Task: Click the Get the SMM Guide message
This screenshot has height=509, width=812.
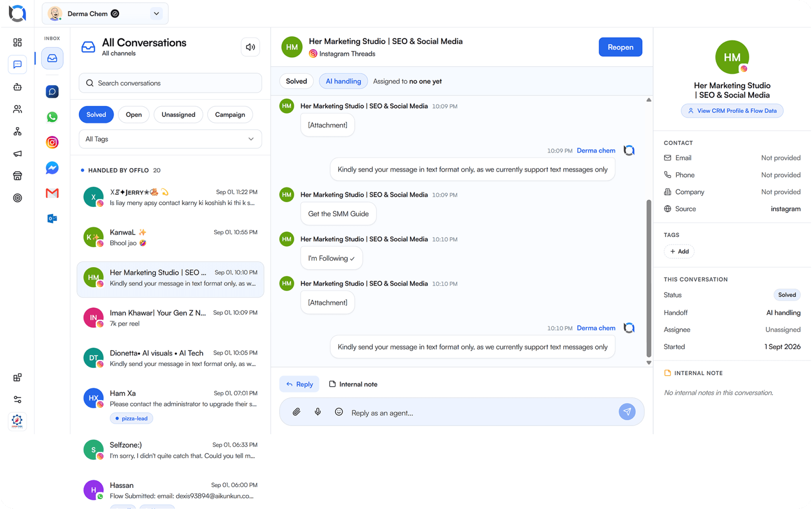Action: [338, 214]
